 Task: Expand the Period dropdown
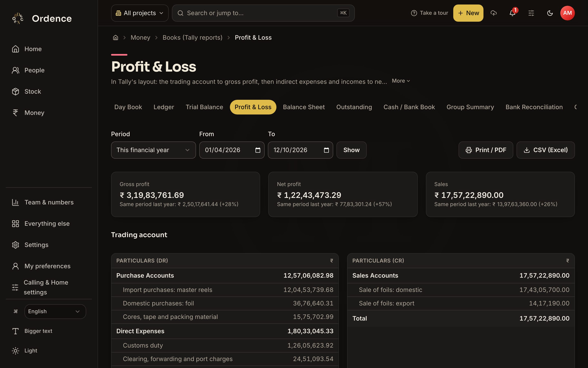(x=153, y=150)
